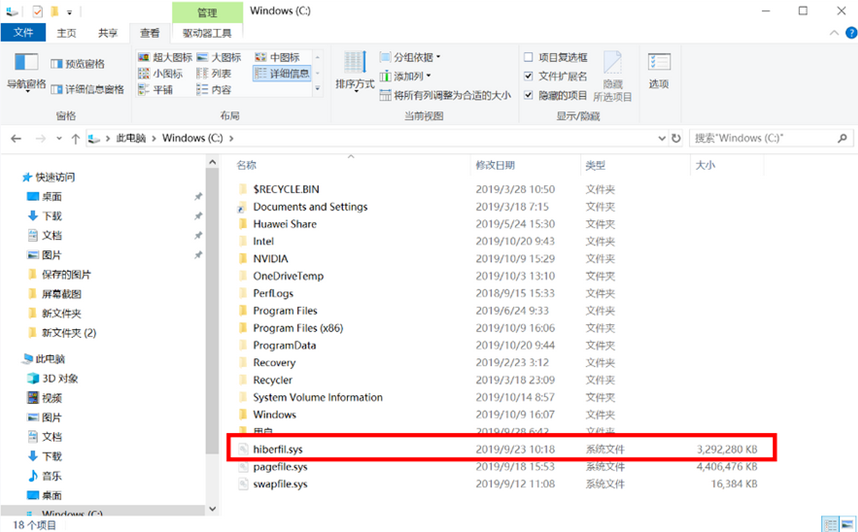This screenshot has width=858, height=532.
Task: Click the 管理 contextual tab header
Action: tap(207, 12)
